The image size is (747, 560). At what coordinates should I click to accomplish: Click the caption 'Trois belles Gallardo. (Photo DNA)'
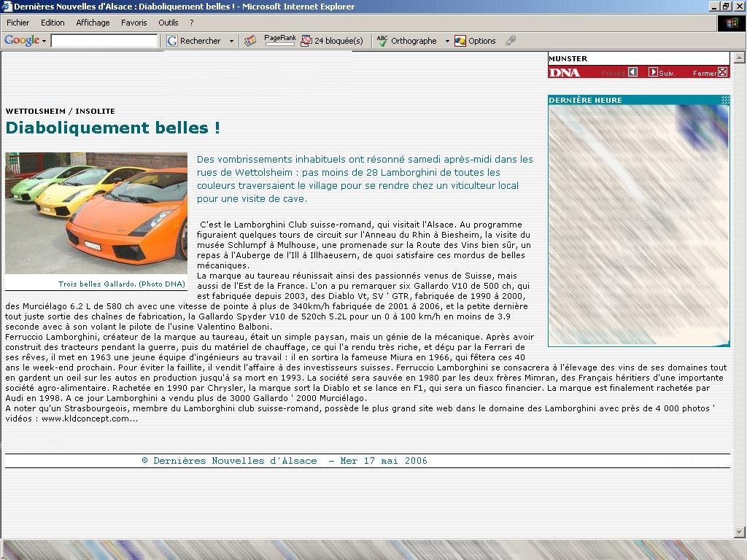(x=122, y=284)
